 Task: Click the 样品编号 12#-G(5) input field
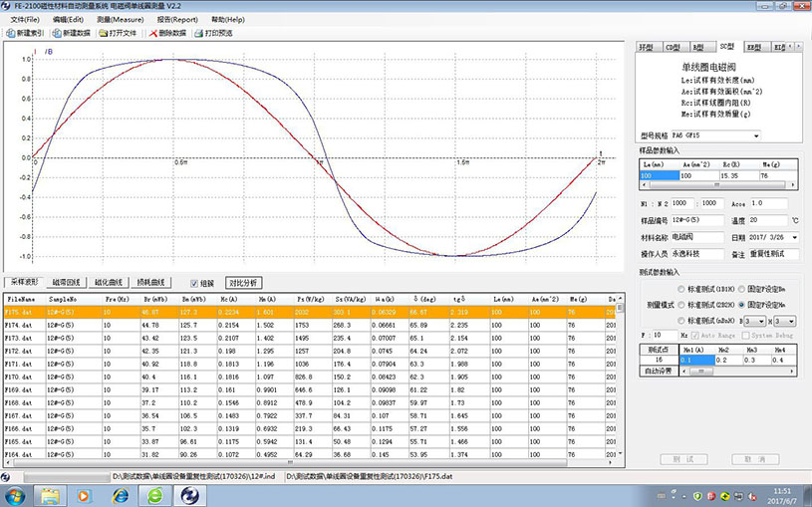tap(697, 220)
